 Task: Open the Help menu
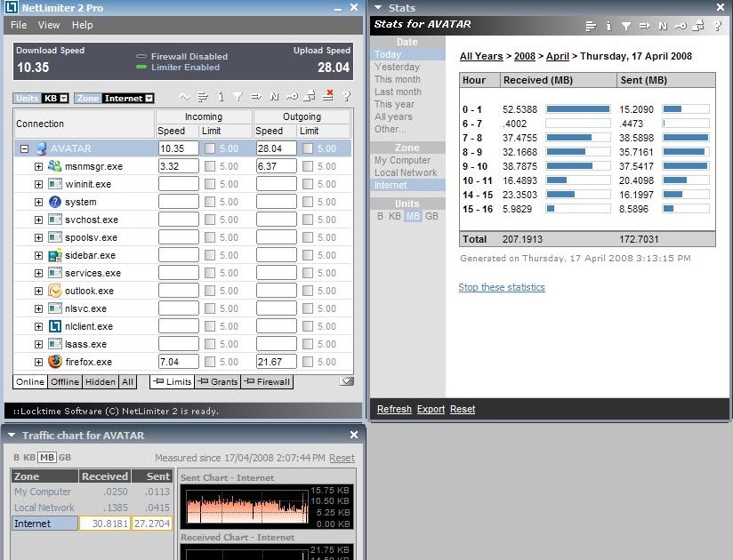82,25
